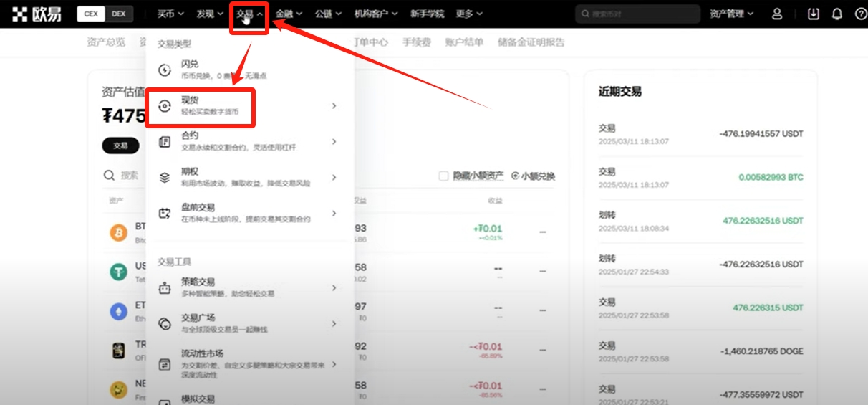Select 现货 in the trade menu
The height and width of the screenshot is (405, 868).
coord(249,106)
